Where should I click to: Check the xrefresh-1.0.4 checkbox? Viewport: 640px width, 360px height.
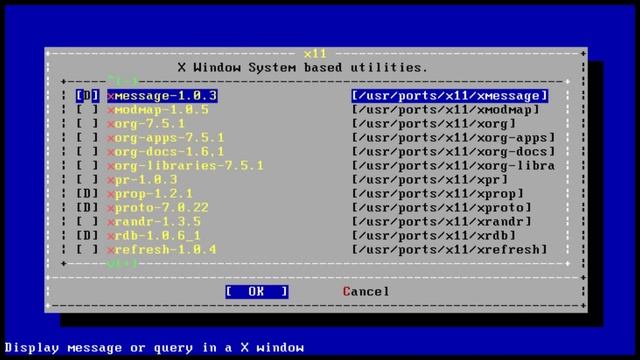(x=87, y=250)
